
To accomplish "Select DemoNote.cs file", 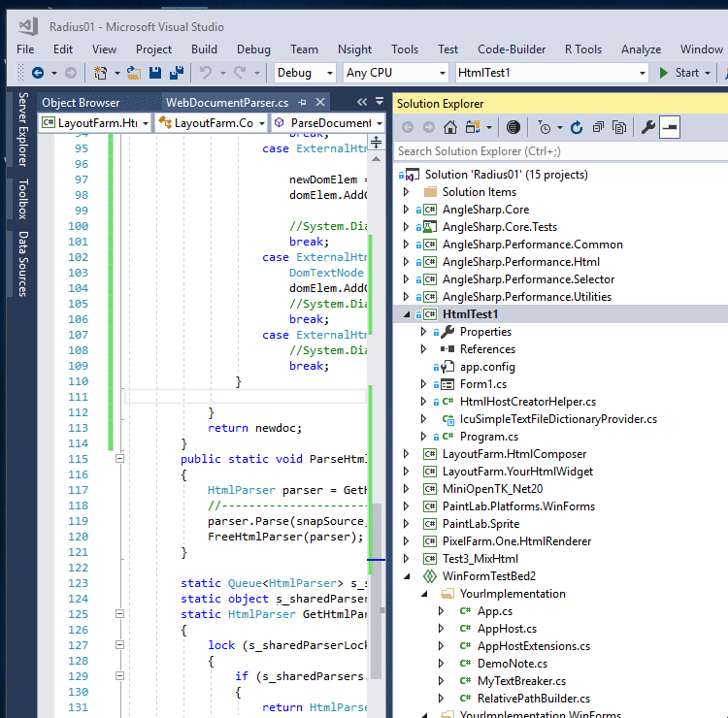I will tap(513, 664).
